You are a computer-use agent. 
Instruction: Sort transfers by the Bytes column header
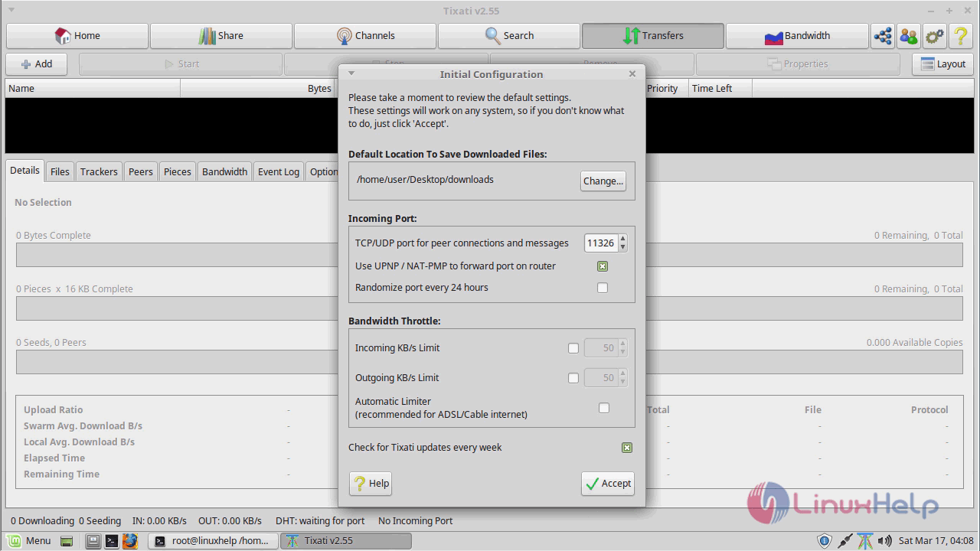tap(258, 89)
